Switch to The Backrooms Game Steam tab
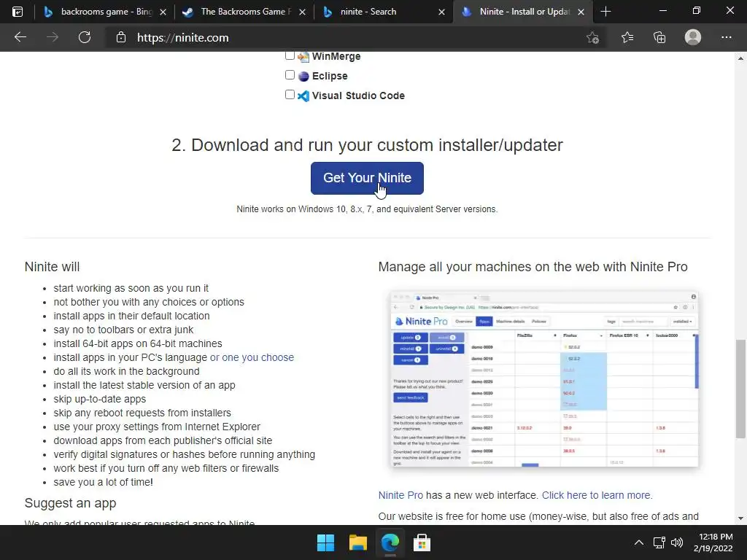 pyautogui.click(x=244, y=12)
